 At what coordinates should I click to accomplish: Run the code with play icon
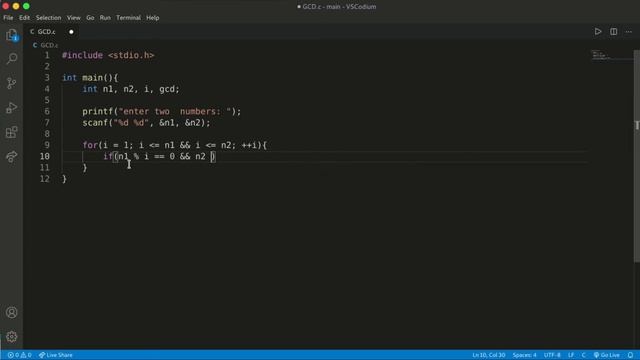click(x=598, y=31)
